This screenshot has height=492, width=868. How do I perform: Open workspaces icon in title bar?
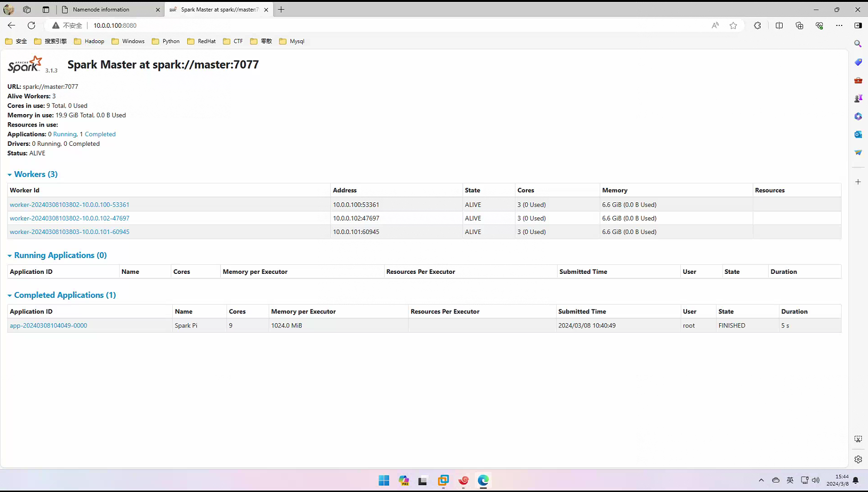point(27,10)
